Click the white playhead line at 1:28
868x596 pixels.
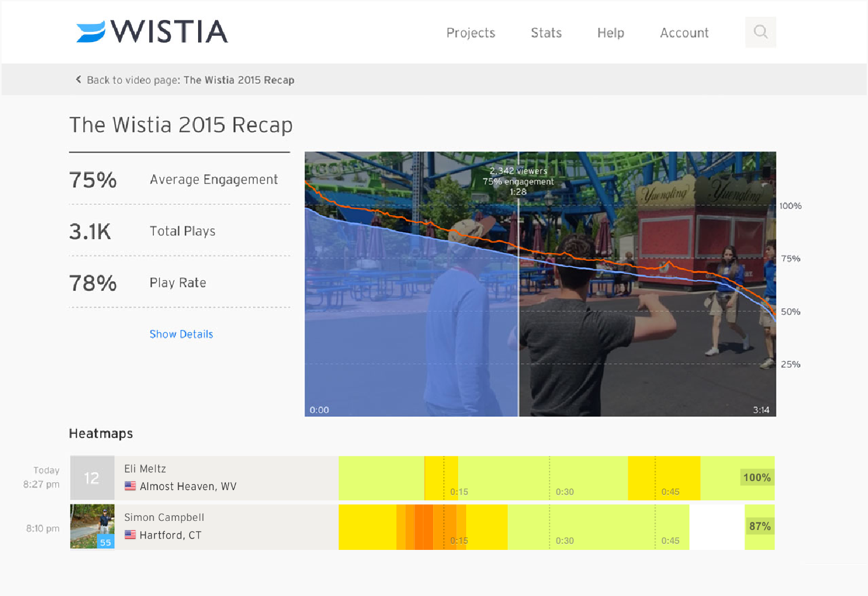pyautogui.click(x=518, y=307)
